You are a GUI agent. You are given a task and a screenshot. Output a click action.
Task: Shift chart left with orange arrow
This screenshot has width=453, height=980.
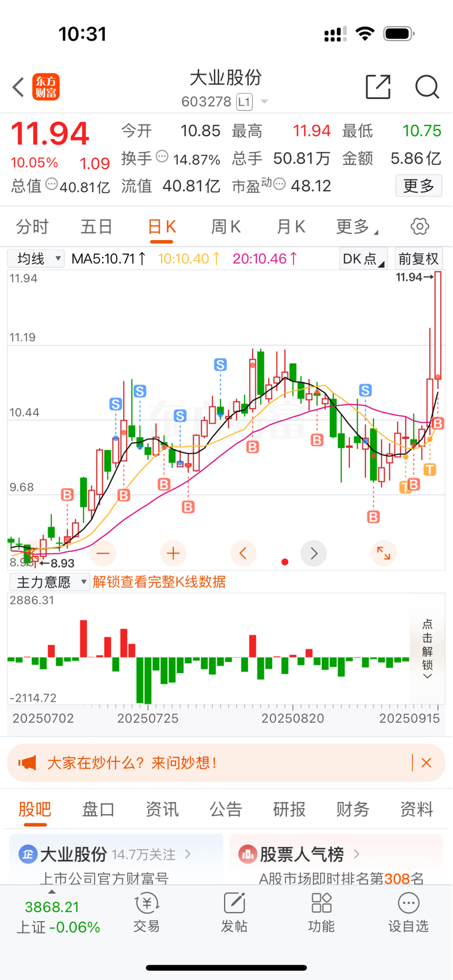[243, 553]
